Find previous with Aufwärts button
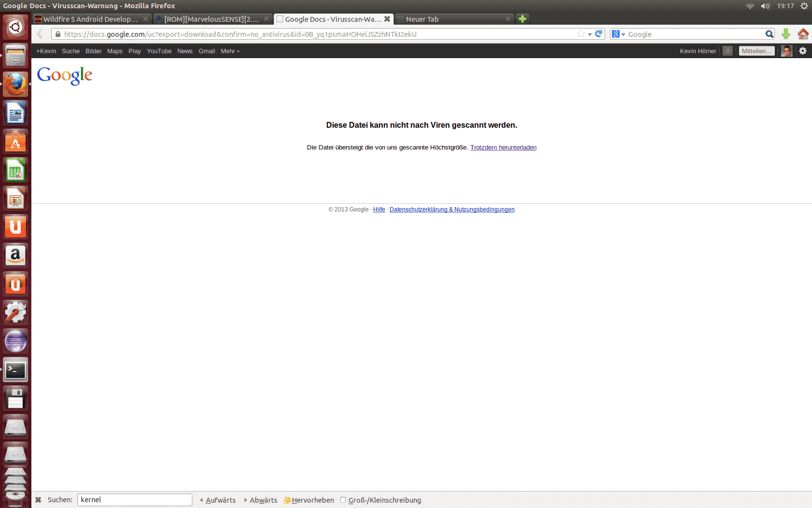Image resolution: width=812 pixels, height=508 pixels. pyautogui.click(x=217, y=500)
